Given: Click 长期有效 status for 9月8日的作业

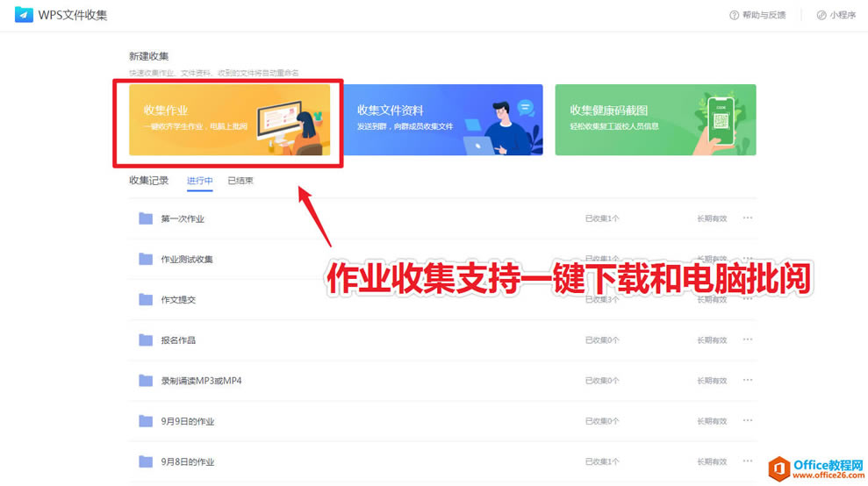Looking at the screenshot, I should click(712, 461).
